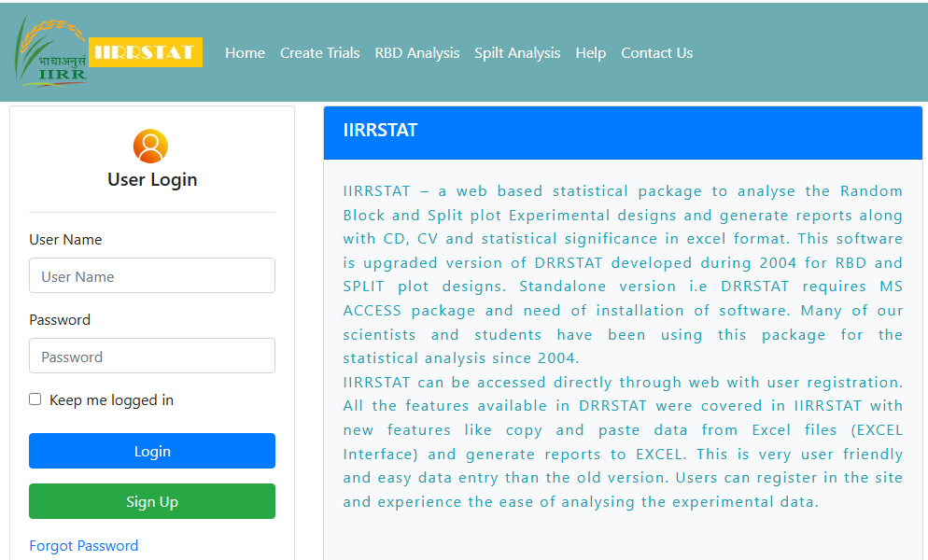Open the Help menu item
The image size is (928, 560).
pyautogui.click(x=590, y=53)
